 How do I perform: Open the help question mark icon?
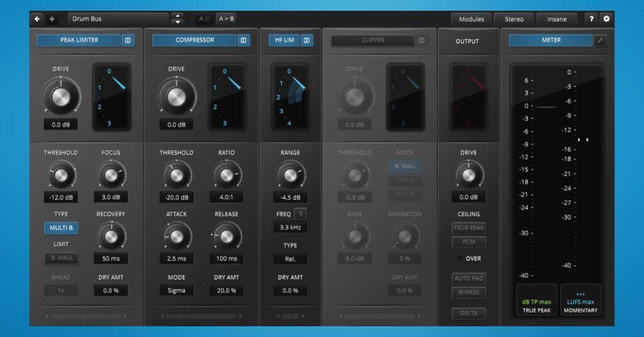click(591, 19)
